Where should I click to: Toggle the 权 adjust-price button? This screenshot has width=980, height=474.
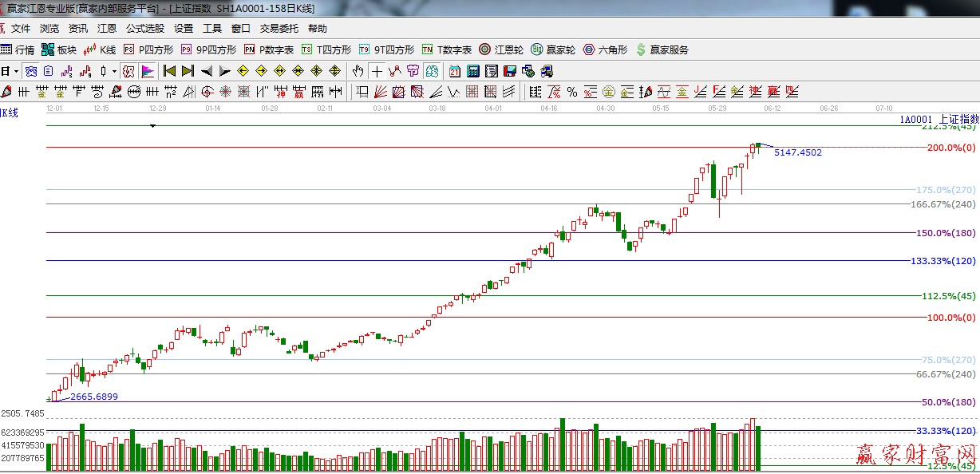(128, 71)
